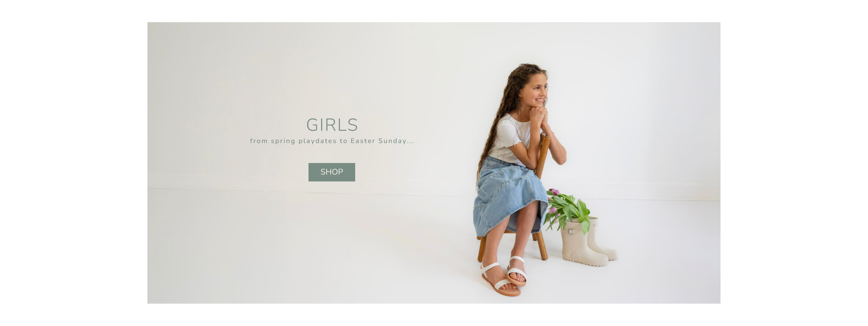Select the chair's front wooden leg
This screenshot has height=326, width=868.
tap(482, 248)
